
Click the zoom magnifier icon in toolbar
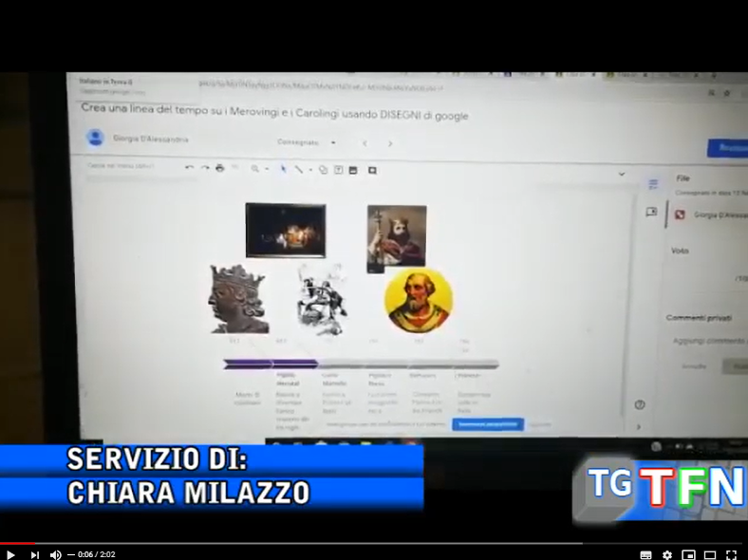255,169
